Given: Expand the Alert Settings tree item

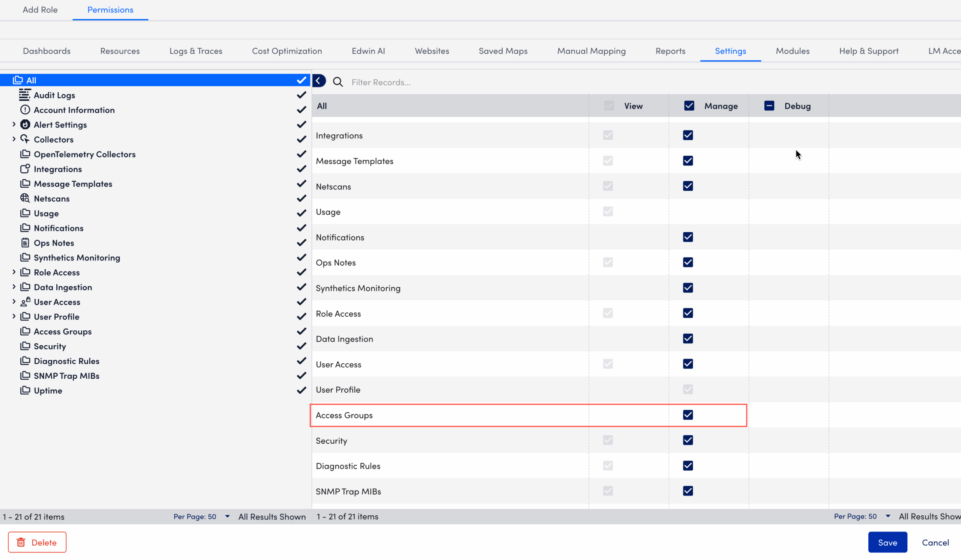Looking at the screenshot, I should click(14, 124).
